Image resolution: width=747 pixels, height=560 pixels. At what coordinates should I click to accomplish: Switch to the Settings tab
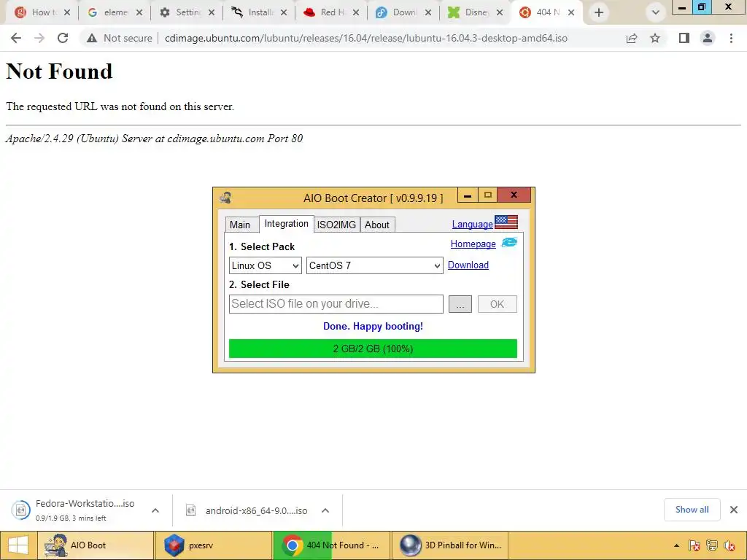187,12
